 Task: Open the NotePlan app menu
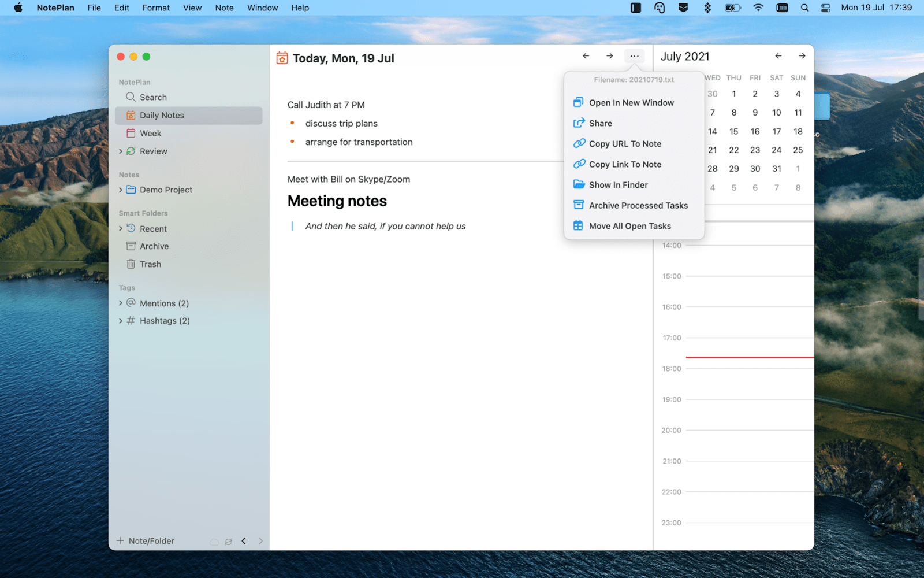(55, 8)
